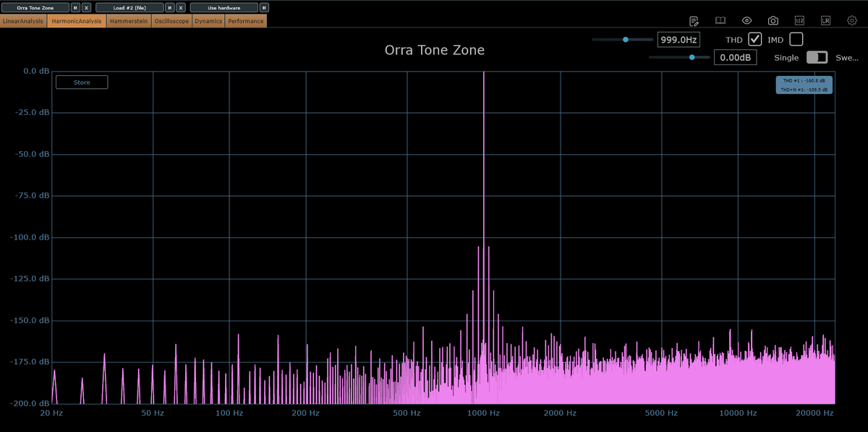Click the 1000 Hz axis label
The image size is (868, 432).
pyautogui.click(x=483, y=413)
